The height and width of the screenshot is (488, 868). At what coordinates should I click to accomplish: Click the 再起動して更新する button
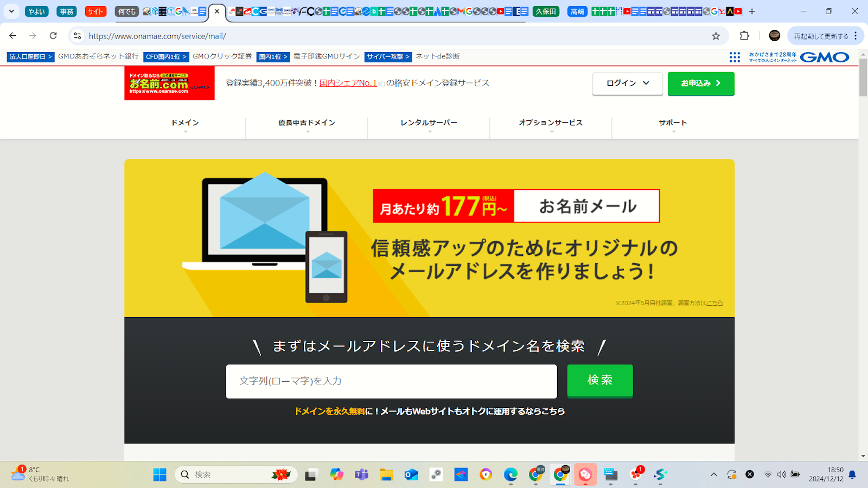(821, 36)
